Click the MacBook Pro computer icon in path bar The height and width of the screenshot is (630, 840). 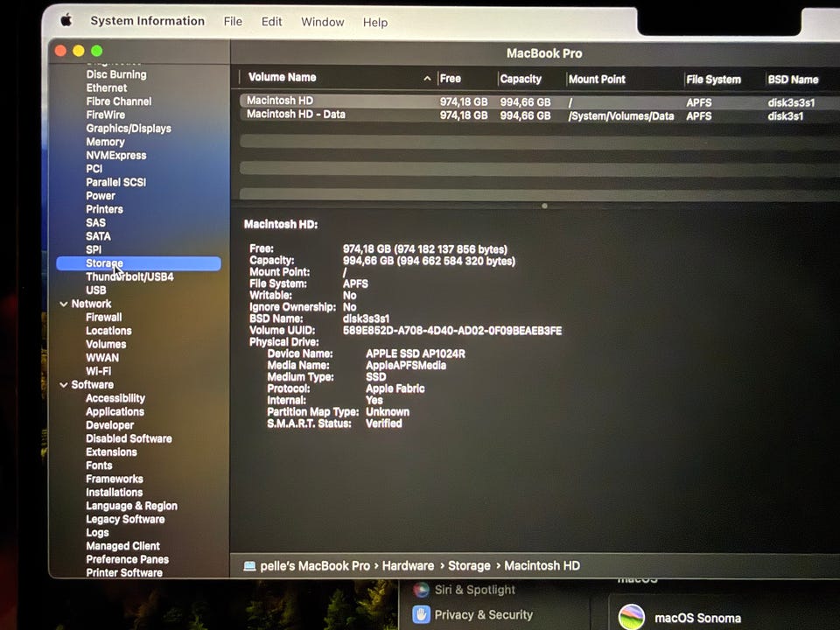click(249, 566)
